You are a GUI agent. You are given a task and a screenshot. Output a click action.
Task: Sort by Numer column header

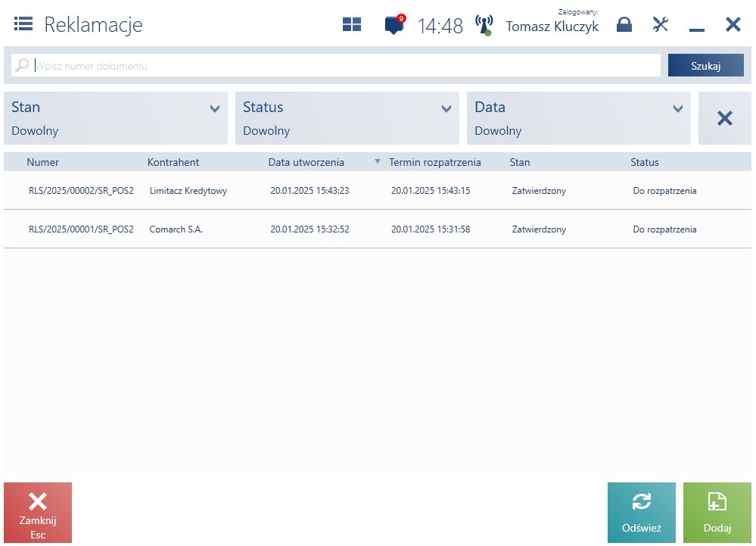(42, 162)
